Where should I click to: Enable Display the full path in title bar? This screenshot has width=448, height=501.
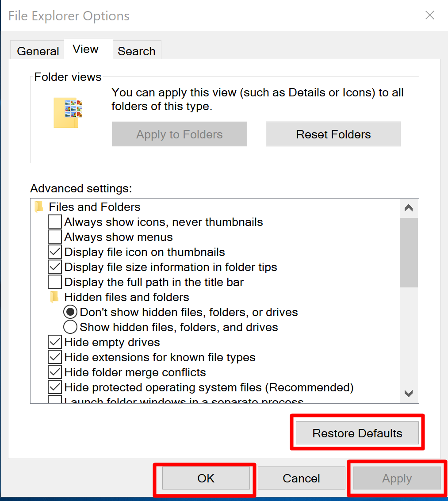(x=55, y=282)
